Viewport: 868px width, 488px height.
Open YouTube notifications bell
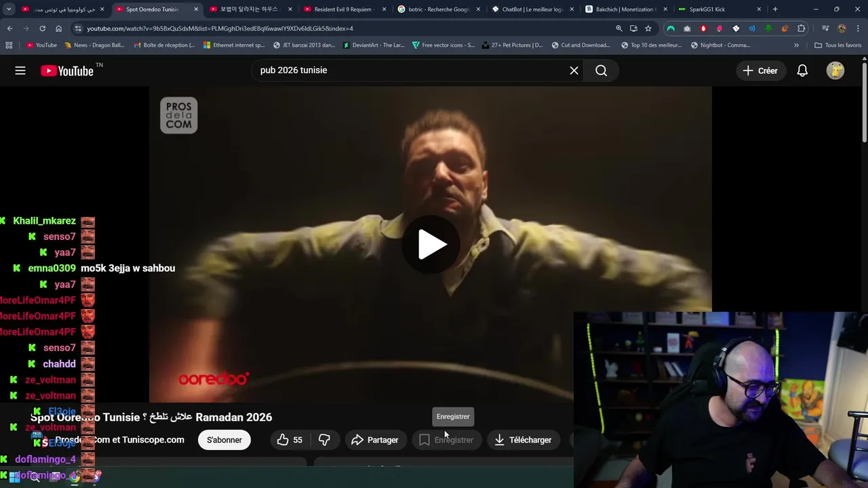click(802, 70)
